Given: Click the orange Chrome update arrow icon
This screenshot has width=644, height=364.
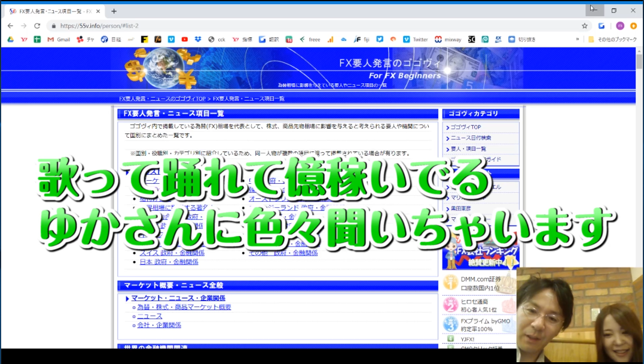Looking at the screenshot, I should click(633, 26).
